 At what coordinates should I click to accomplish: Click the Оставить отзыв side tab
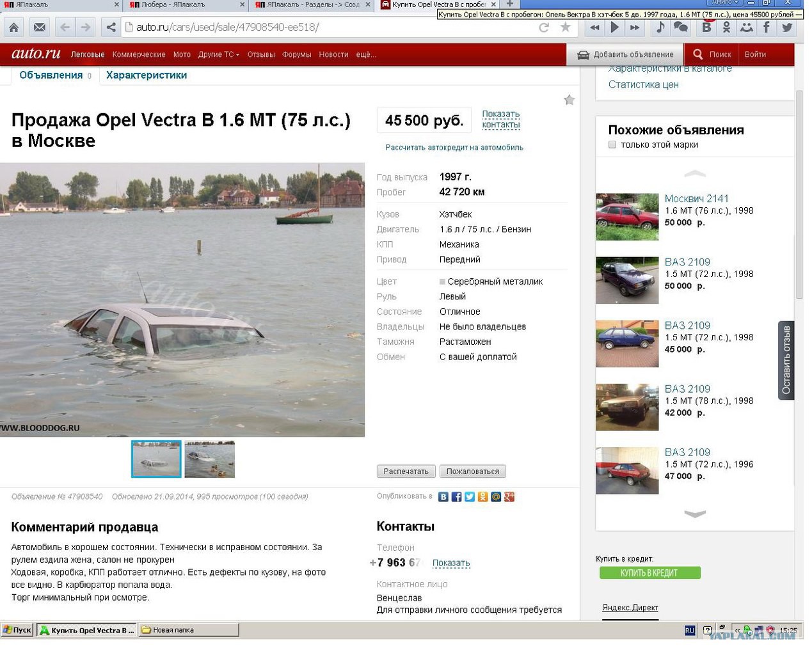click(786, 360)
